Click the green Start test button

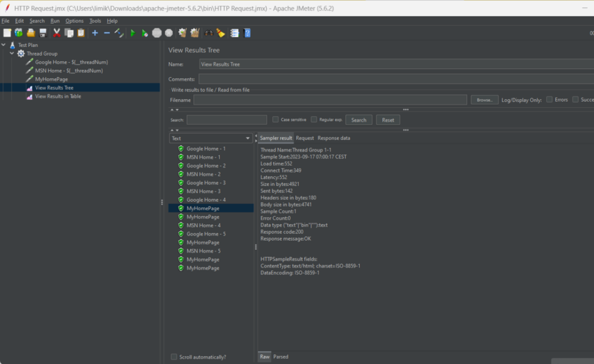coord(133,33)
